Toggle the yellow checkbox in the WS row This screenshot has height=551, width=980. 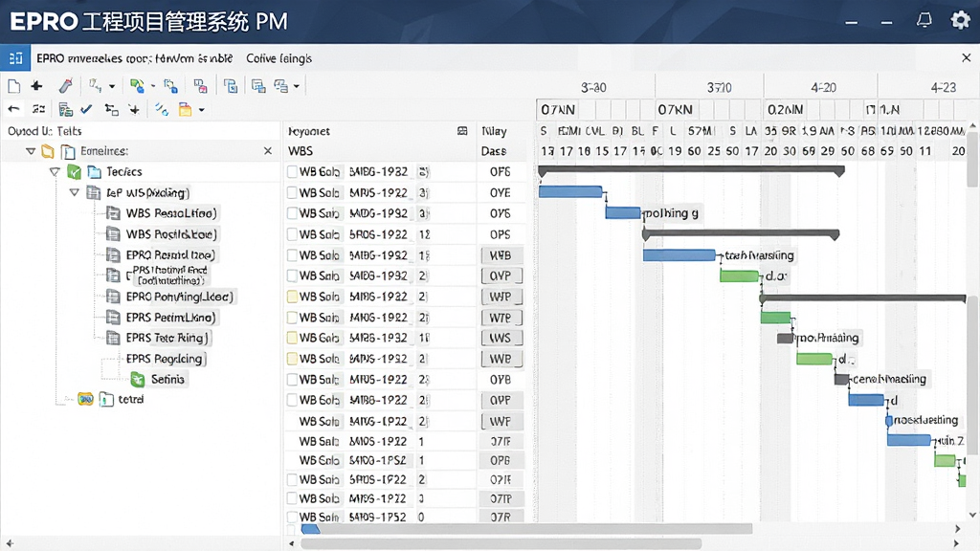[x=292, y=338]
